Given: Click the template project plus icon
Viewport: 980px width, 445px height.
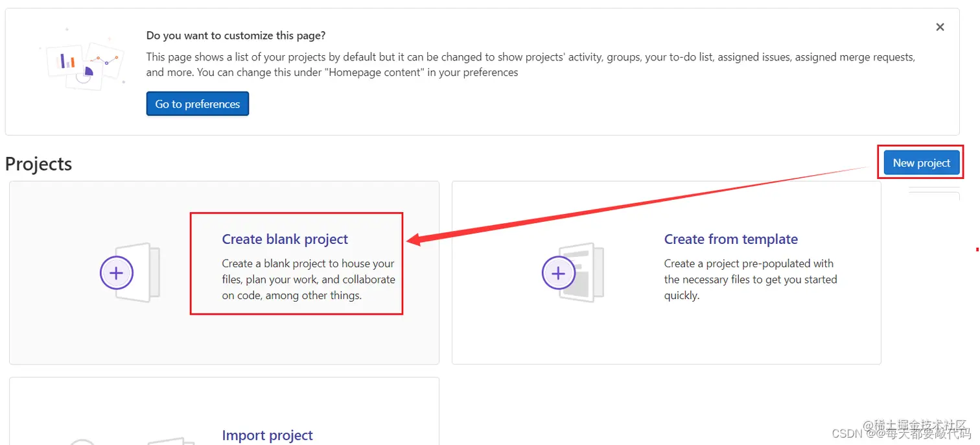Looking at the screenshot, I should (558, 273).
